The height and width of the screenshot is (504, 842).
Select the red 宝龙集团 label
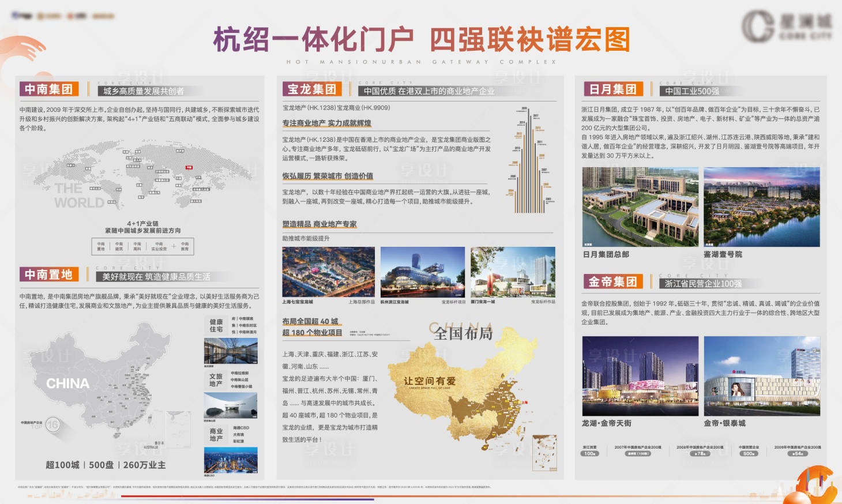[312, 89]
